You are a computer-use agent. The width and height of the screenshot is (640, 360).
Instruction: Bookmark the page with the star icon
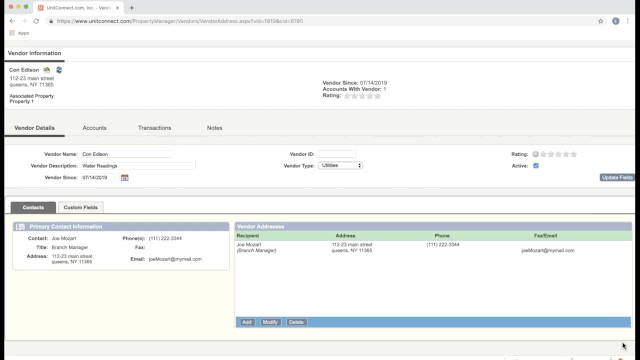tap(600, 21)
